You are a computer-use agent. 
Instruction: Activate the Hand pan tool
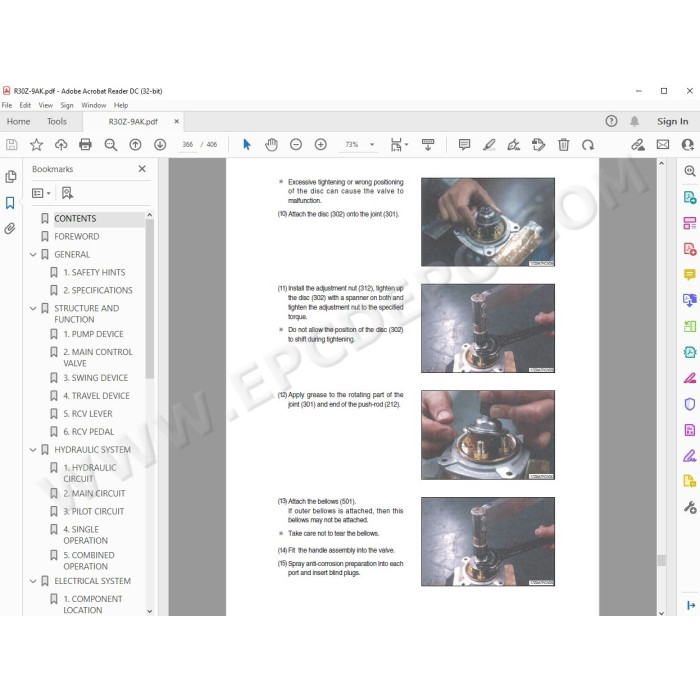[271, 145]
